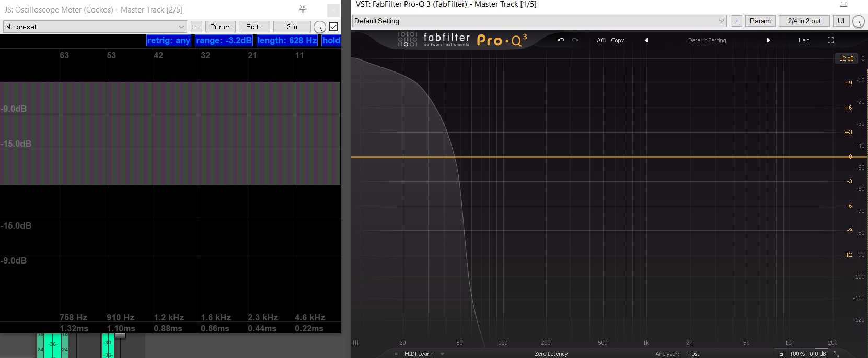Toggle MIDI Learn in Pro-Q 3

coord(418,354)
